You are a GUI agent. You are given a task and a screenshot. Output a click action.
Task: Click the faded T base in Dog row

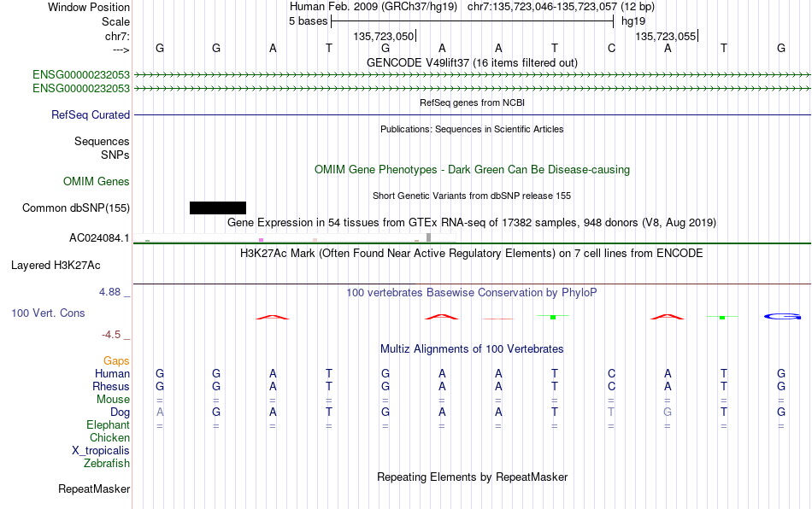(611, 412)
